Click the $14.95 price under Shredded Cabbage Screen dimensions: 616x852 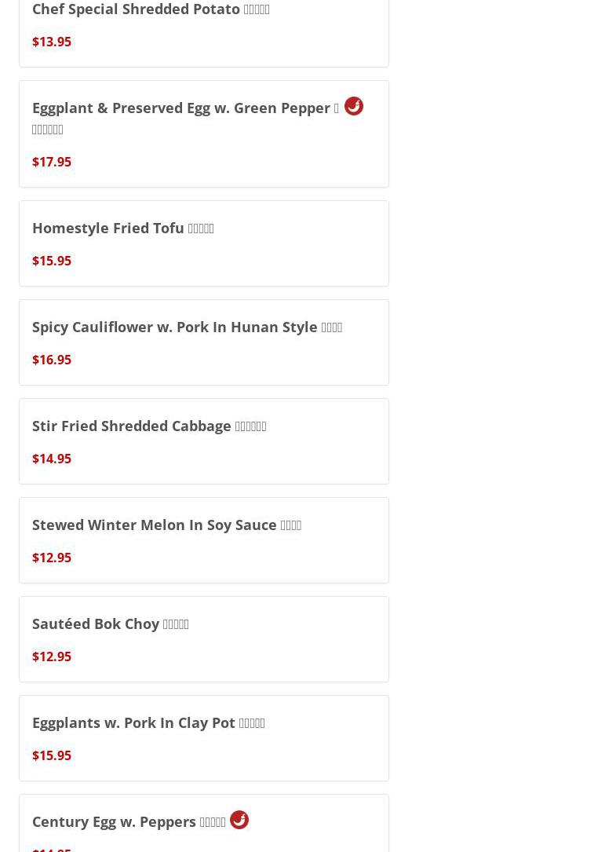click(x=52, y=459)
